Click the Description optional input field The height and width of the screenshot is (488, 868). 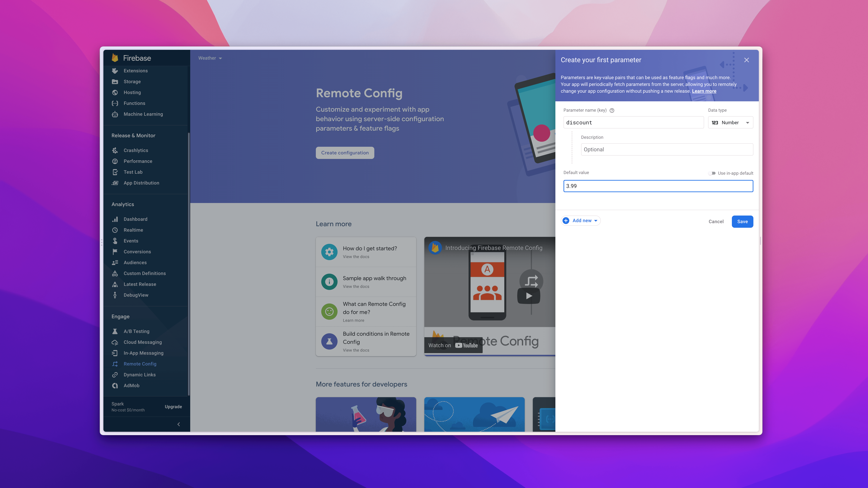(666, 149)
